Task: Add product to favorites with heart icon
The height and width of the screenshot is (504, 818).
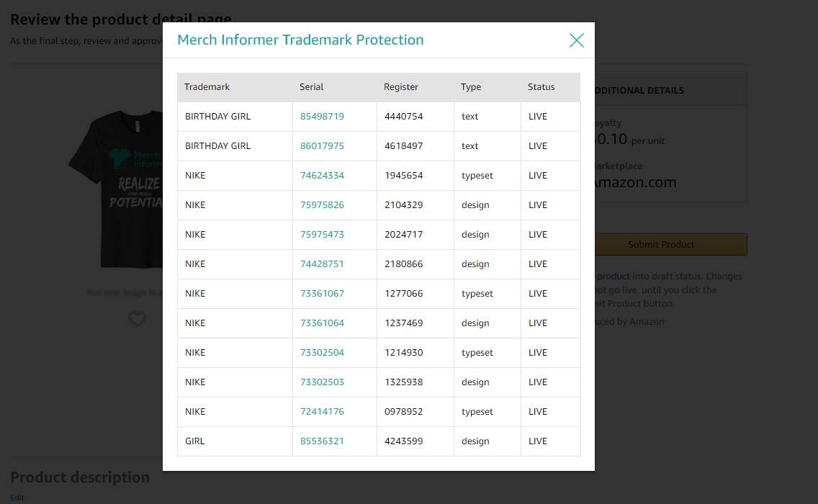Action: (x=138, y=319)
